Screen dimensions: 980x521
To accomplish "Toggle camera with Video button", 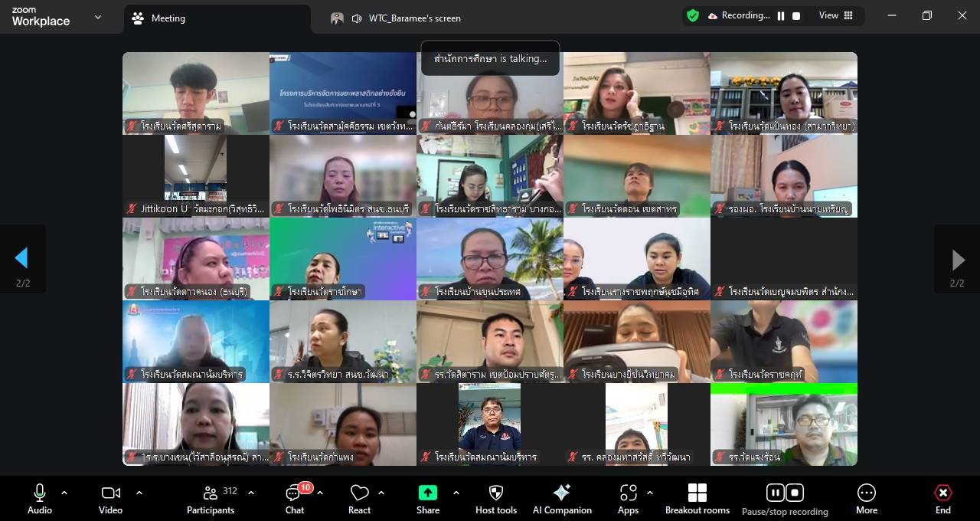I will click(110, 499).
